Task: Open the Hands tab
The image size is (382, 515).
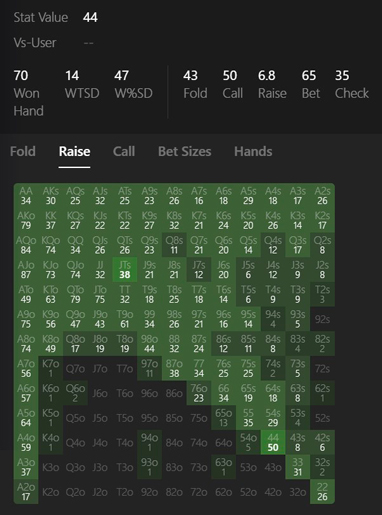Action: pos(253,152)
